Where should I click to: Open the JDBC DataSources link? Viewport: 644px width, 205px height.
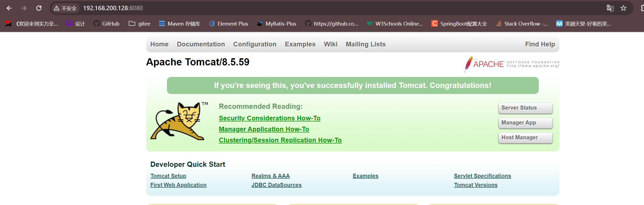click(x=277, y=185)
